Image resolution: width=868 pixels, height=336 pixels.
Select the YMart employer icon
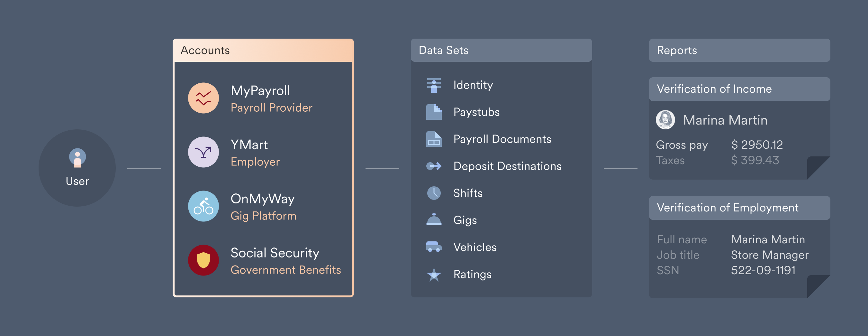203,152
